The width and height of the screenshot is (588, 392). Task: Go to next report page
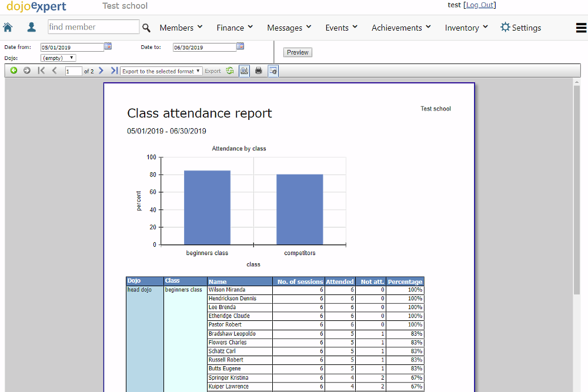101,71
